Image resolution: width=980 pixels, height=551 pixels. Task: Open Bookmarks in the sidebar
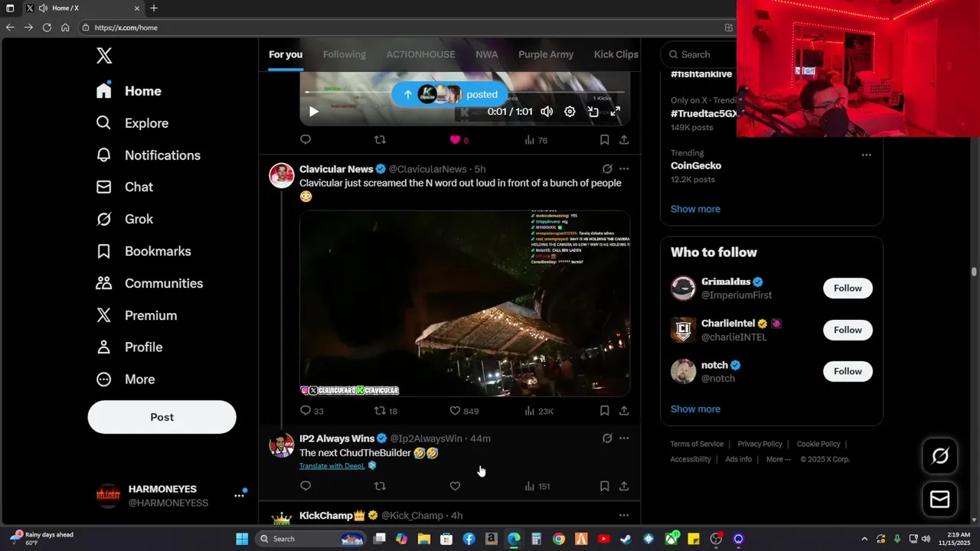point(143,251)
